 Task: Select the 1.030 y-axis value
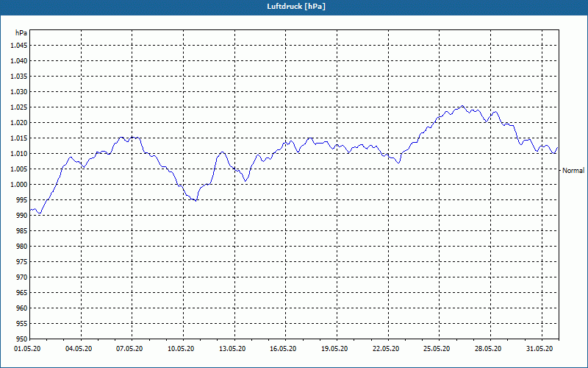pos(18,91)
